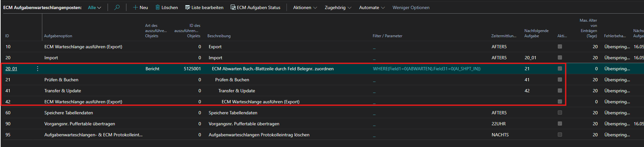
Task: Open the Aktionen dropdown menu
Action: (x=305, y=7)
